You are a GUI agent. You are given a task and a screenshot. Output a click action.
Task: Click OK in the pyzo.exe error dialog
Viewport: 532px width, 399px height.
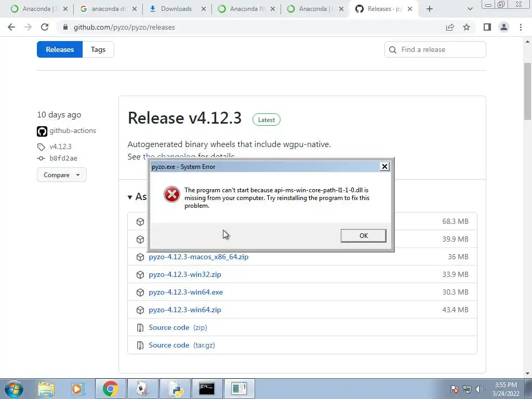[363, 235]
